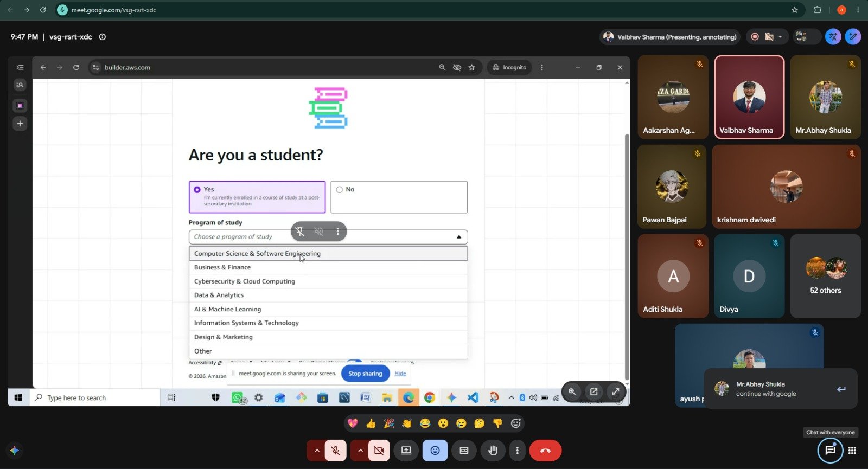Toggle the camera on/off button
This screenshot has height=469, width=868.
[x=379, y=451]
